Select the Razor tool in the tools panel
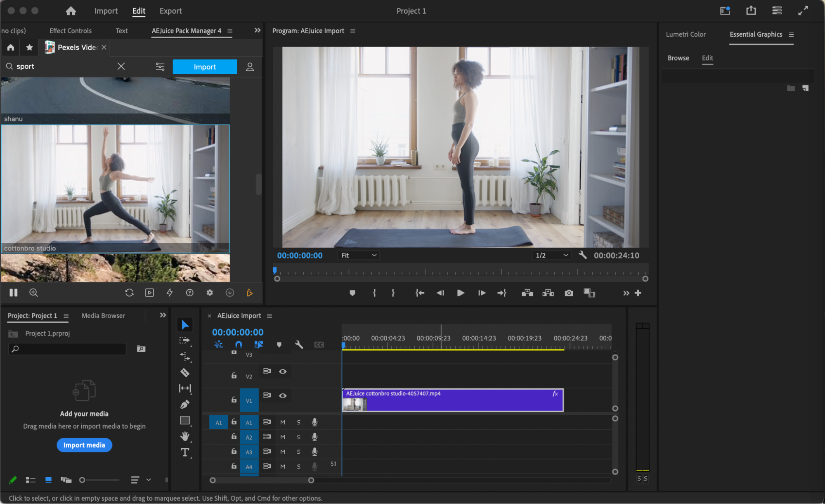825x504 pixels. (x=185, y=373)
